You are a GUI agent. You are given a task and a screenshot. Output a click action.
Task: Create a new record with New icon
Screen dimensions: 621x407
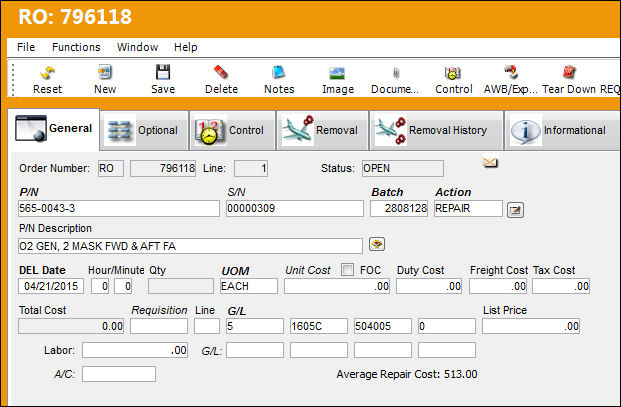click(105, 72)
